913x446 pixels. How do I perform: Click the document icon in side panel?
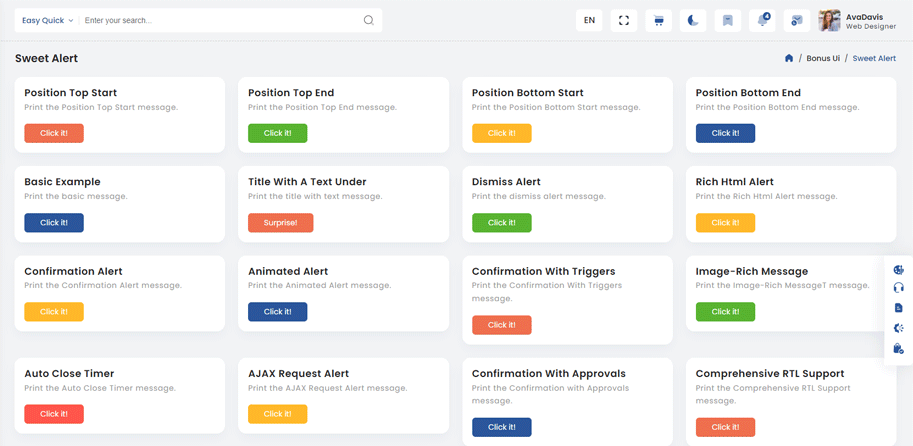pos(898,308)
